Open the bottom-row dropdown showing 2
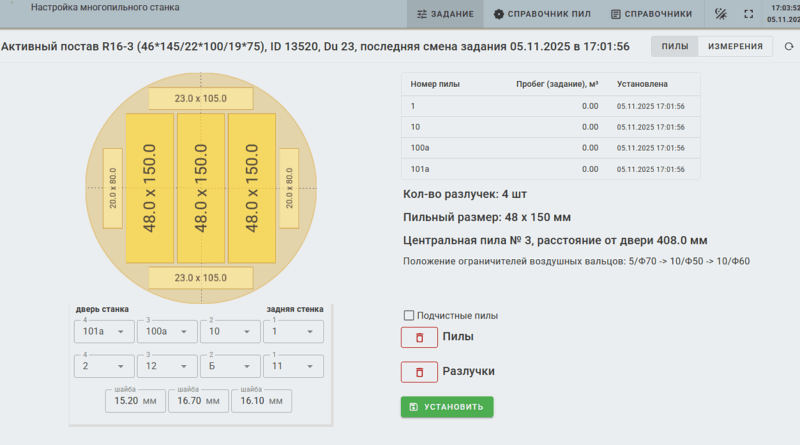This screenshot has width=800, height=445. pos(104,366)
